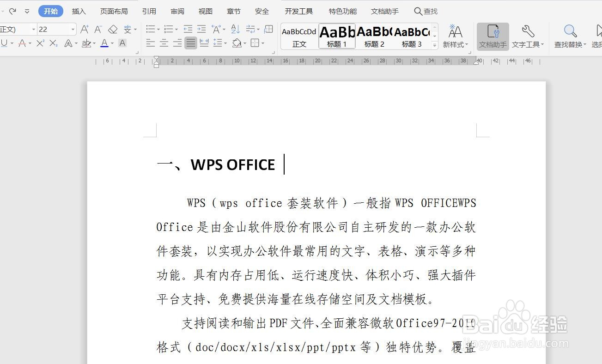
Task: Apply the 标题 2 style
Action: point(374,36)
